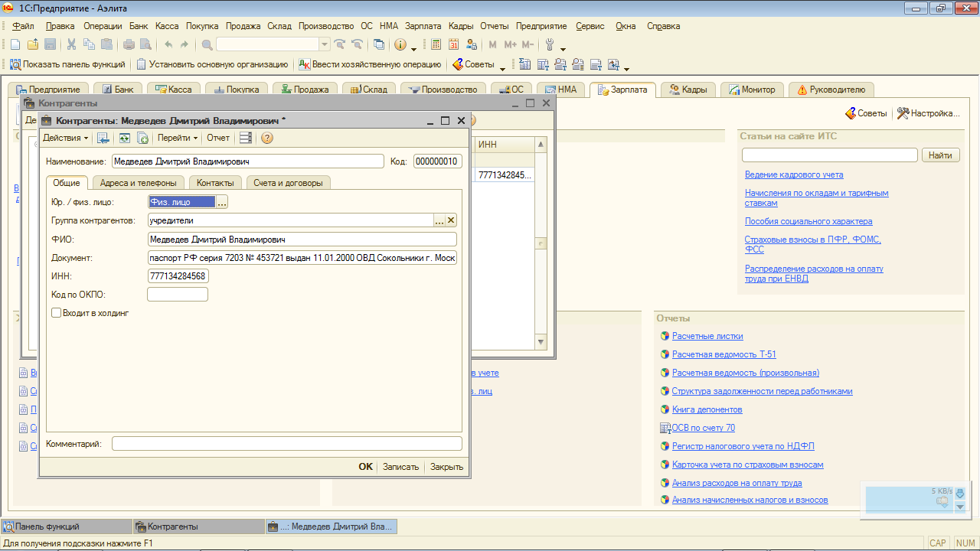Open the Операции menu
Image resolution: width=980 pixels, height=551 pixels.
pos(103,26)
